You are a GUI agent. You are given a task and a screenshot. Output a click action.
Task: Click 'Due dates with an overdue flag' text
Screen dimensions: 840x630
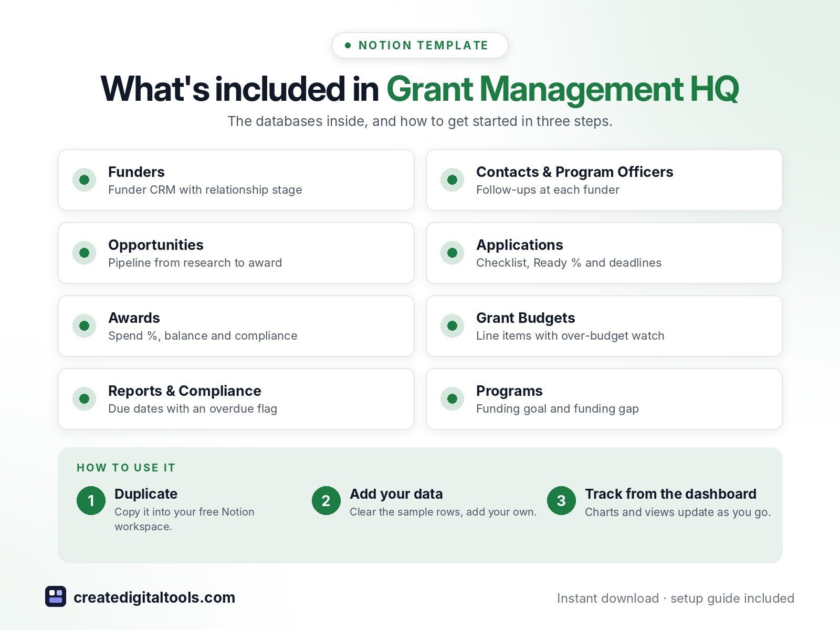click(193, 409)
